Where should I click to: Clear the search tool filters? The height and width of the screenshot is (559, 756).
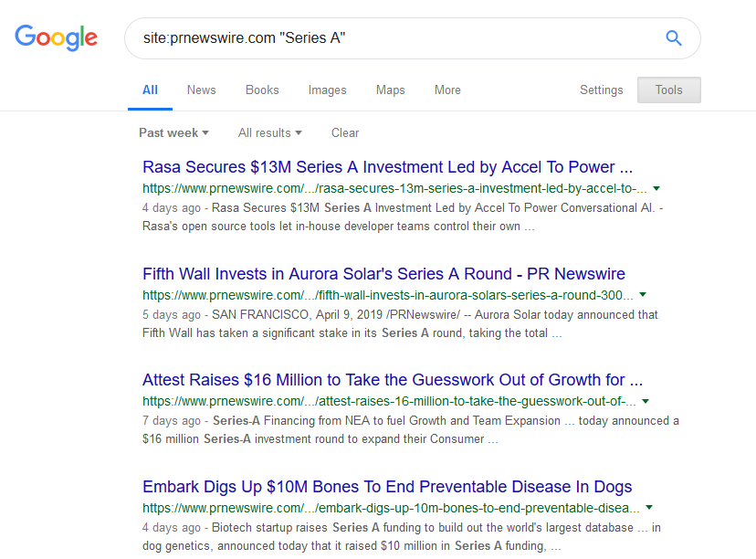pos(345,132)
